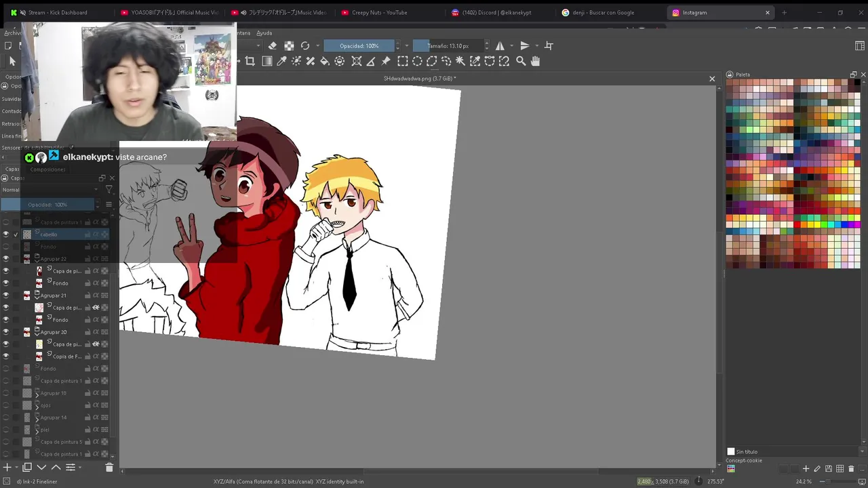Click the image dimensions 2,480 x 3,508 status

point(663,481)
